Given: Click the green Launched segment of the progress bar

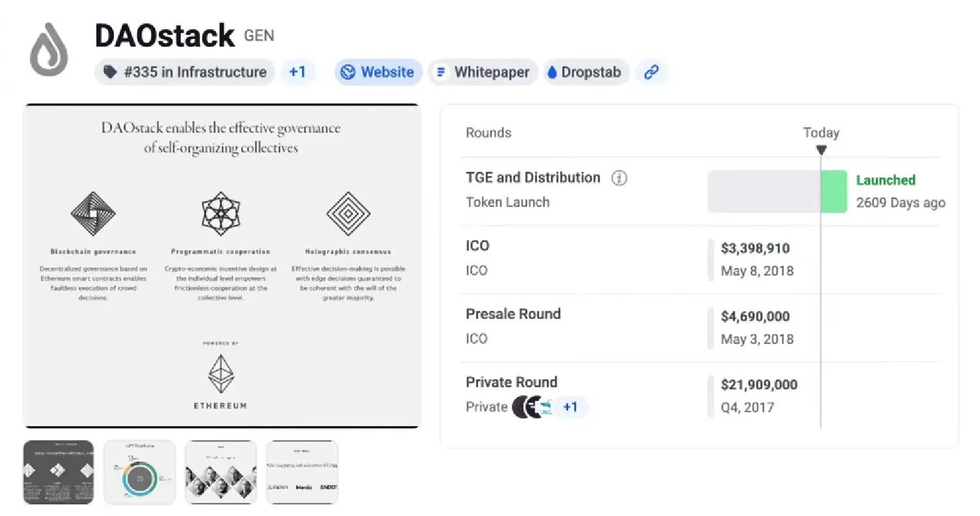Looking at the screenshot, I should pyautogui.click(x=834, y=191).
